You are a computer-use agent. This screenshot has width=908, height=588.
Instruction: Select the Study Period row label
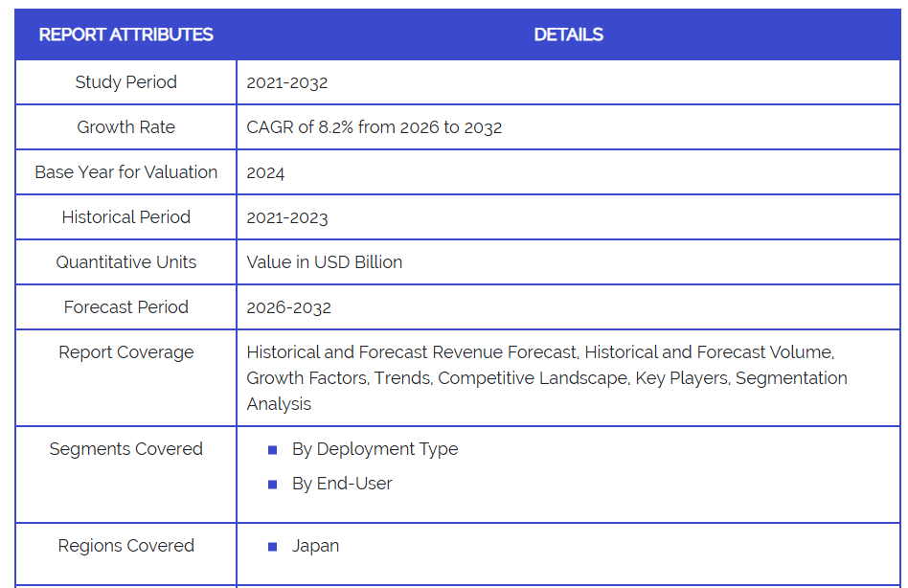tap(125, 82)
